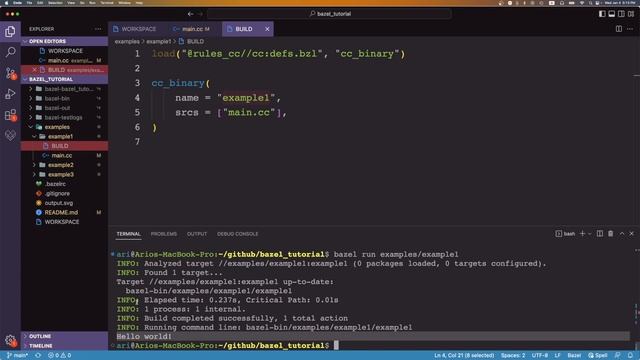Open the Search view in activity bar

(x=10, y=52)
